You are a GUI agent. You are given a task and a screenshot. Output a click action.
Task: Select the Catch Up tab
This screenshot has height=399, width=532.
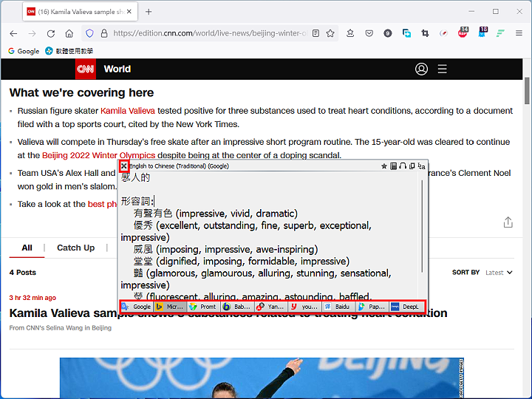75,248
